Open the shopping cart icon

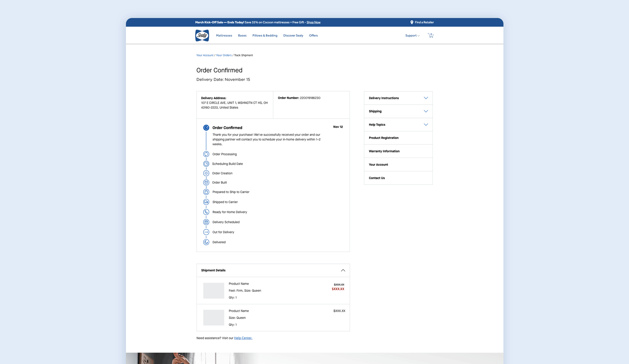(x=430, y=35)
